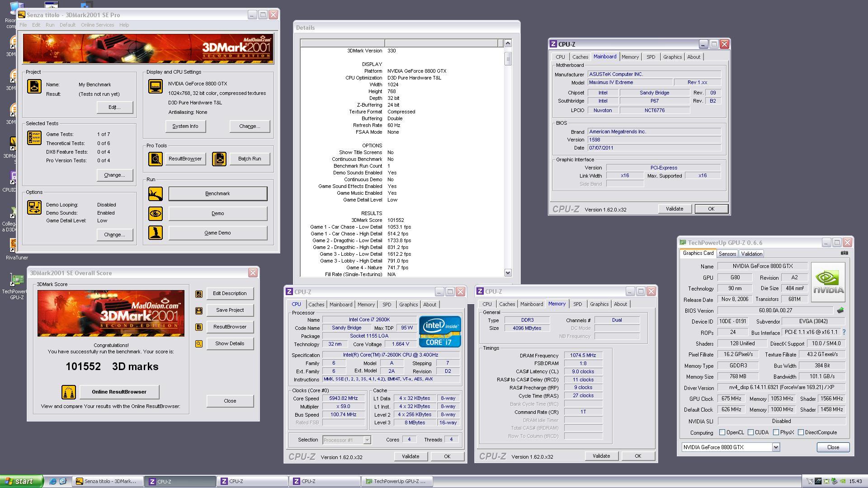Open the TechPowerUp GPU-Z desktop icon
Image resolution: width=868 pixels, height=488 pixels.
16,286
